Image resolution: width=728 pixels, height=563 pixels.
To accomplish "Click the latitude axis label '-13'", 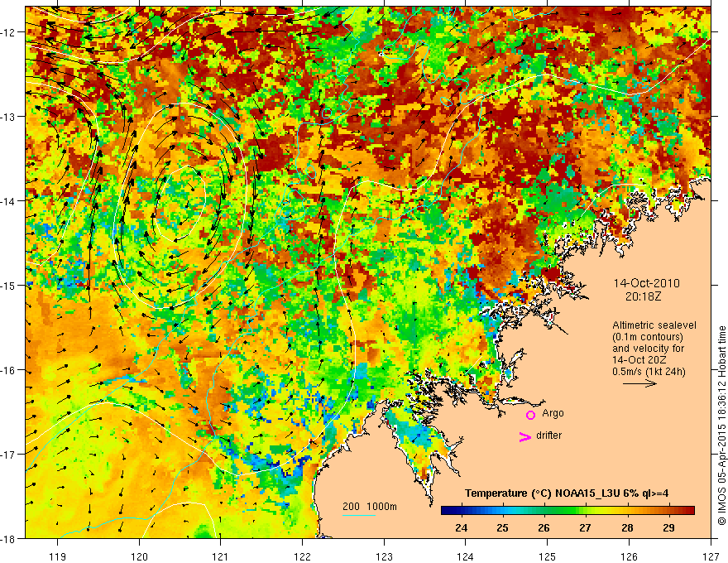I will (8, 117).
